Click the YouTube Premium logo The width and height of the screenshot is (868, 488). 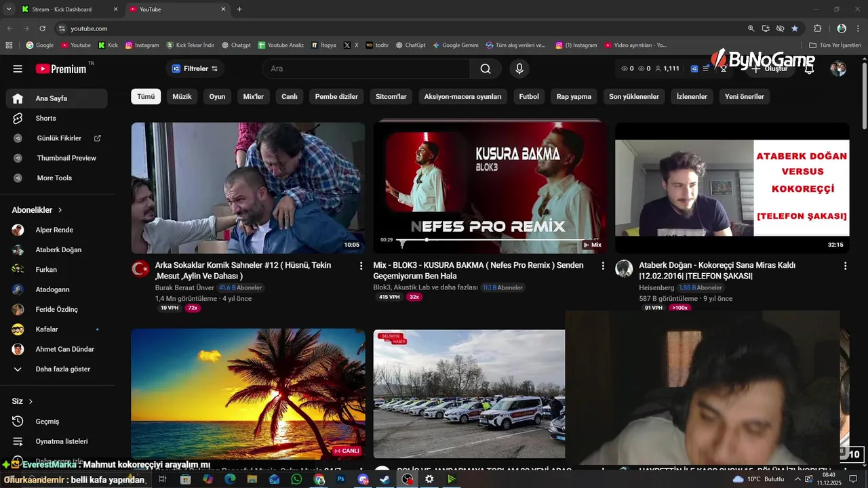[x=61, y=68]
